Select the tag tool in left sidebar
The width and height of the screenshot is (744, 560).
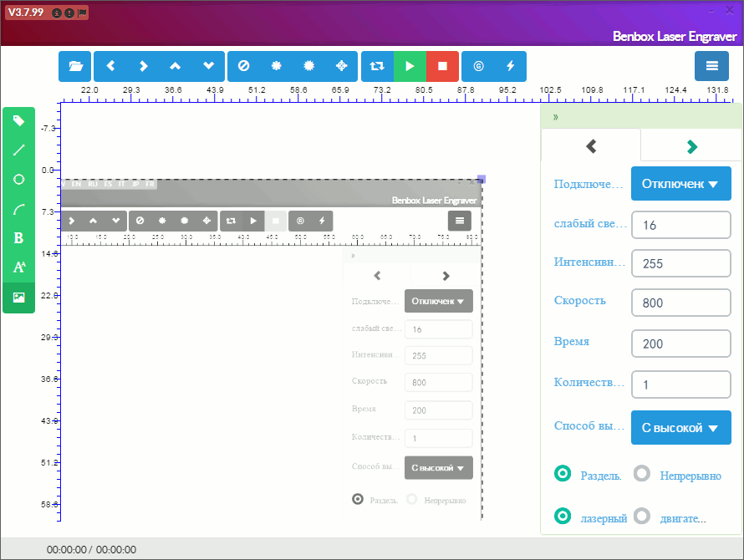tap(18, 121)
